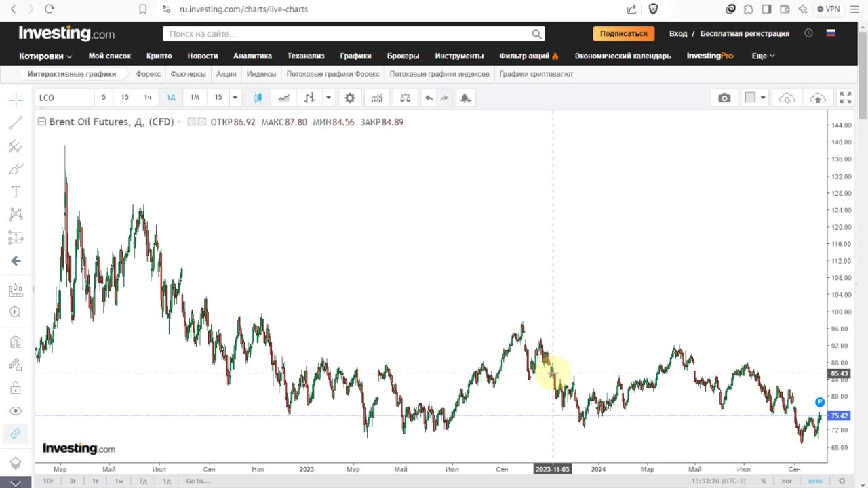
Task: Select the pitchfork drawing tool
Action: 16,146
